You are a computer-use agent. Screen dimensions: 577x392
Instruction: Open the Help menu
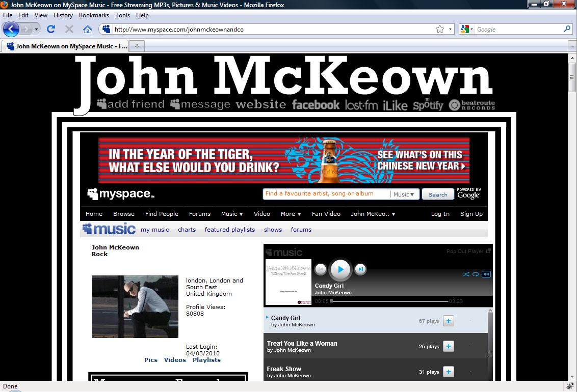pos(142,15)
